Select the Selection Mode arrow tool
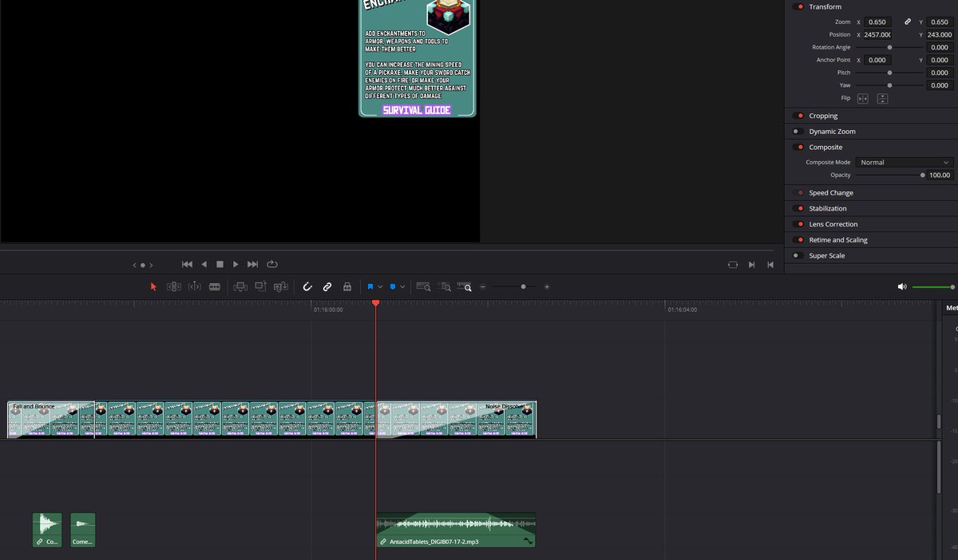958x560 pixels. (x=154, y=286)
